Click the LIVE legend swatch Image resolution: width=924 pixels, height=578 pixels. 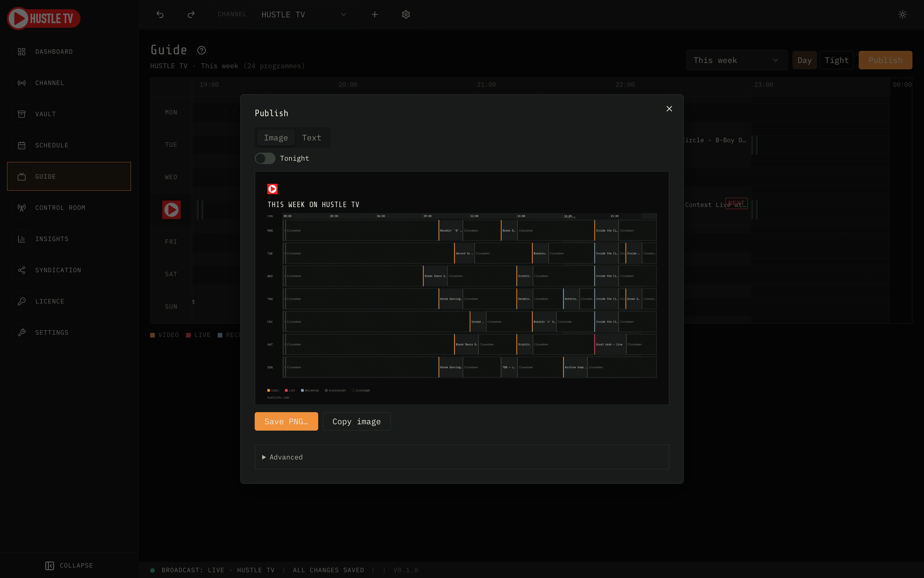click(188, 335)
